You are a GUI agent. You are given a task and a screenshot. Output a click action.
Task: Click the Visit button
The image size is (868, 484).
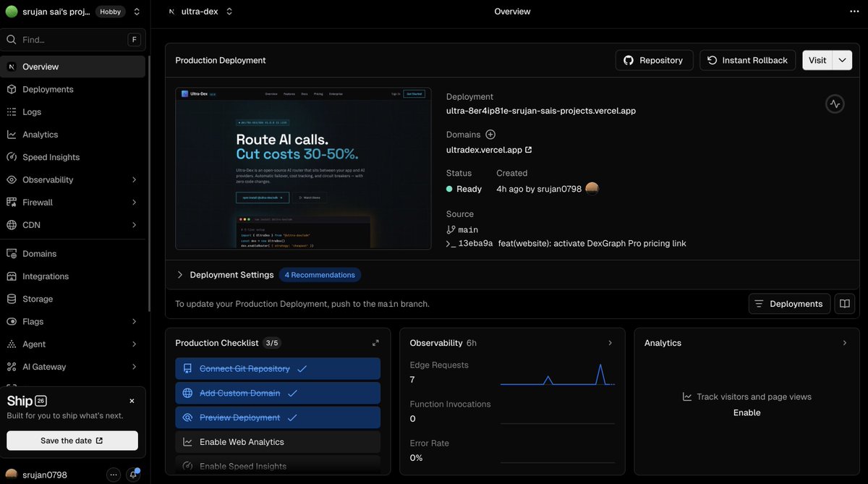(x=817, y=60)
